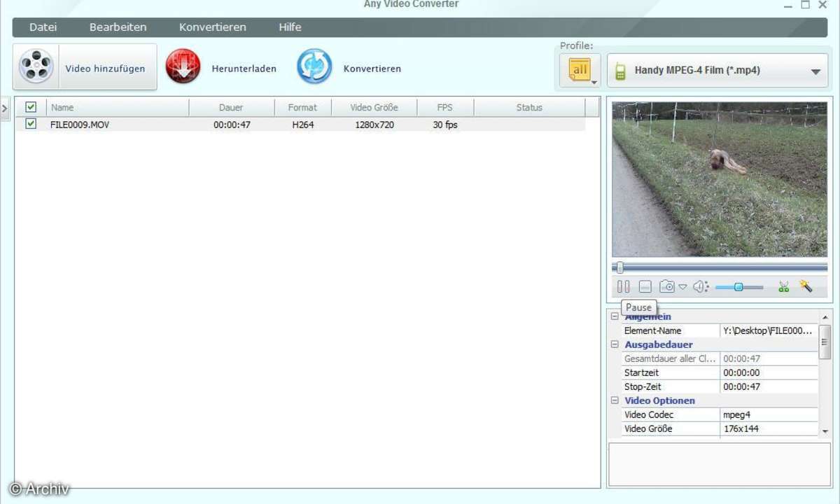This screenshot has height=504, width=840.
Task: Uncheck the FILE0009.MOV checkbox
Action: click(31, 124)
